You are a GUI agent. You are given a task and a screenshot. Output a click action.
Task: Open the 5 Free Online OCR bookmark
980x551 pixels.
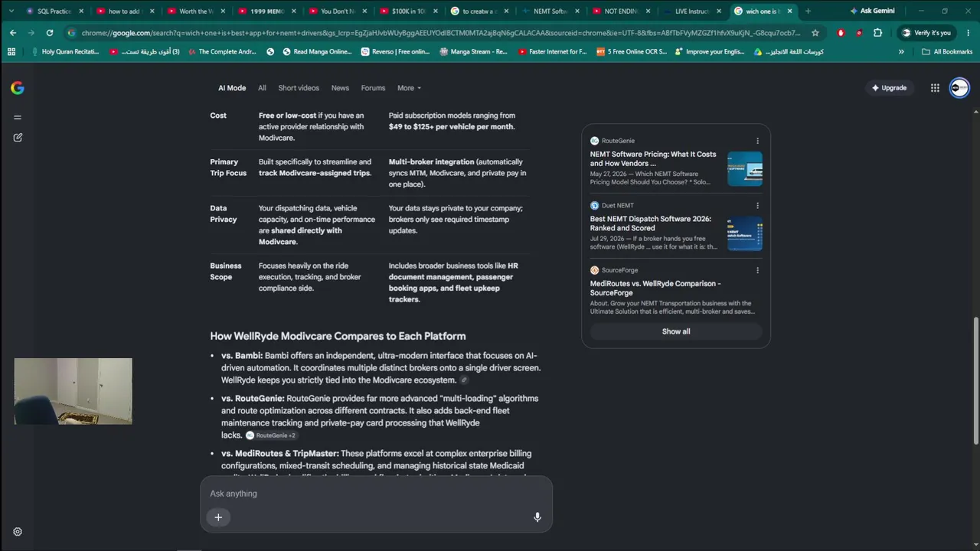tap(632, 51)
